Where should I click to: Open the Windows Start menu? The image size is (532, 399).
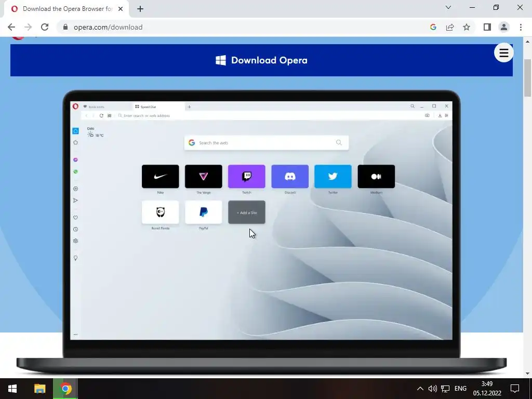[12, 389]
